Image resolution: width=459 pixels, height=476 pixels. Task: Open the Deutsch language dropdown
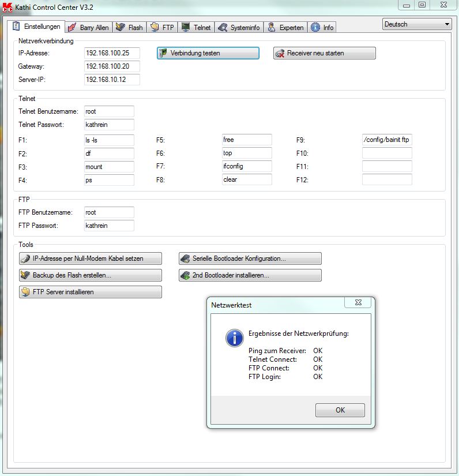point(417,24)
